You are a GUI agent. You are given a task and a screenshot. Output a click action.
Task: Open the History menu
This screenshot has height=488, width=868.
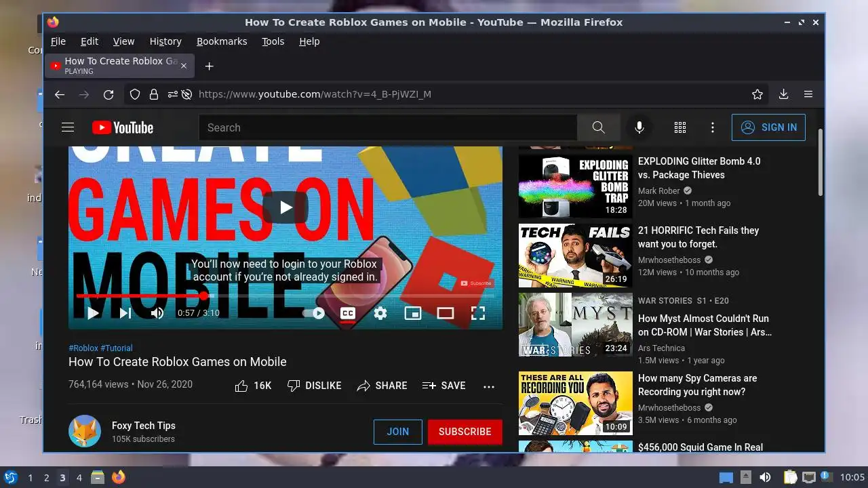(165, 41)
